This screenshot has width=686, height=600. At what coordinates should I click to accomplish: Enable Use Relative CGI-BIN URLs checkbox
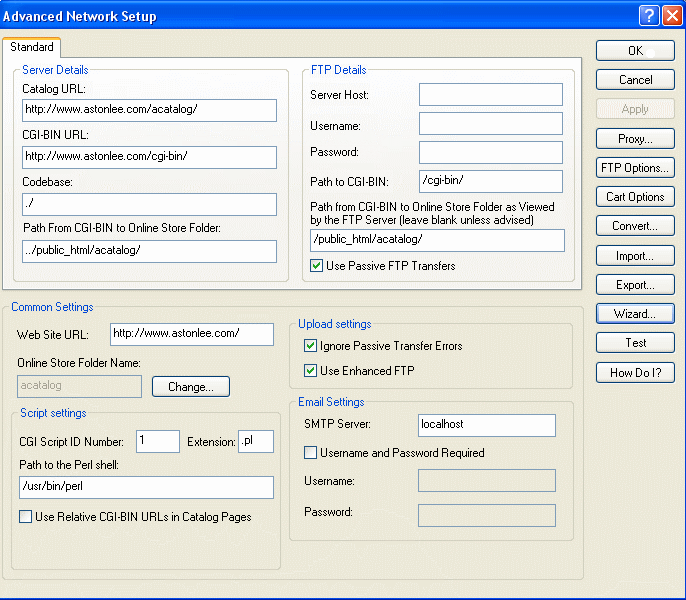tap(25, 517)
